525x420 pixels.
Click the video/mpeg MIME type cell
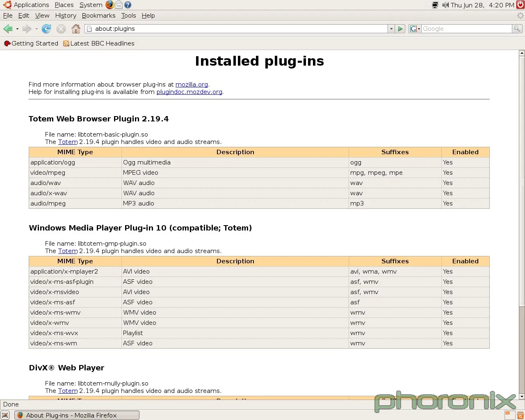pyautogui.click(x=75, y=173)
